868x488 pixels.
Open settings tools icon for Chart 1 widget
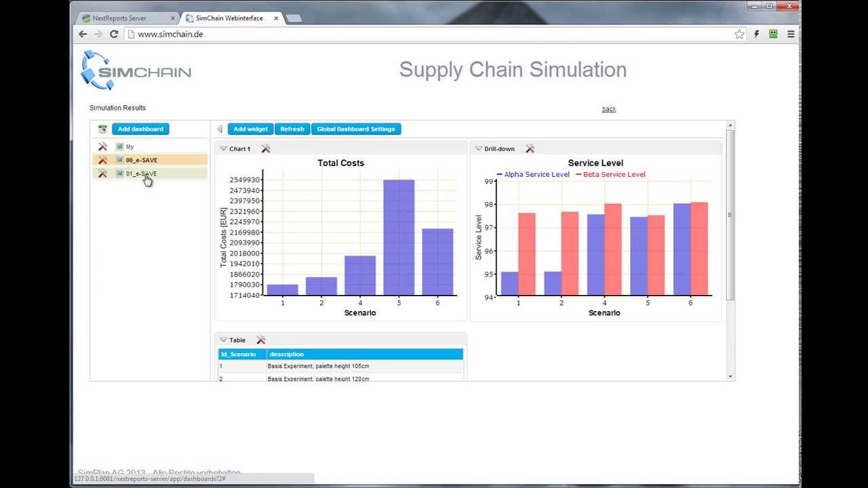(266, 148)
